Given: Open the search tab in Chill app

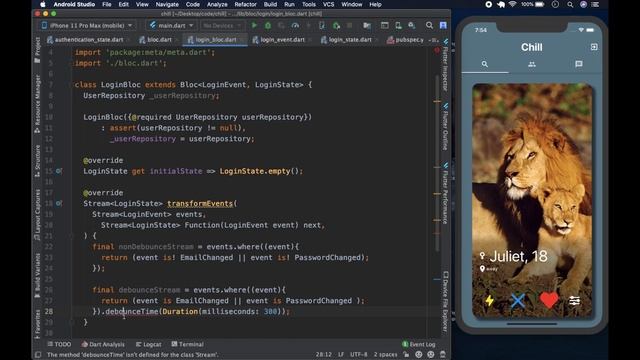Looking at the screenshot, I should tap(484, 64).
